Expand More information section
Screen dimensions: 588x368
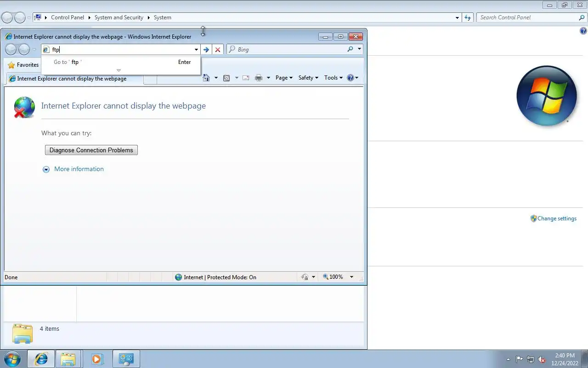coord(46,169)
